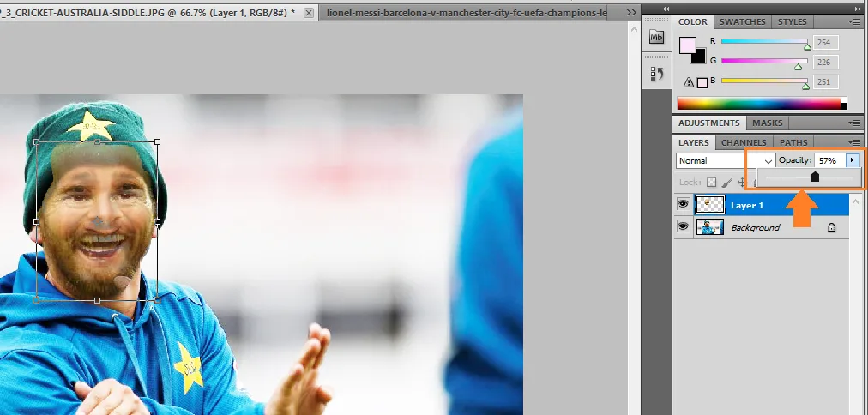Screen dimensions: 868x415
Task: Click the Layer 1 name
Action: coord(747,205)
